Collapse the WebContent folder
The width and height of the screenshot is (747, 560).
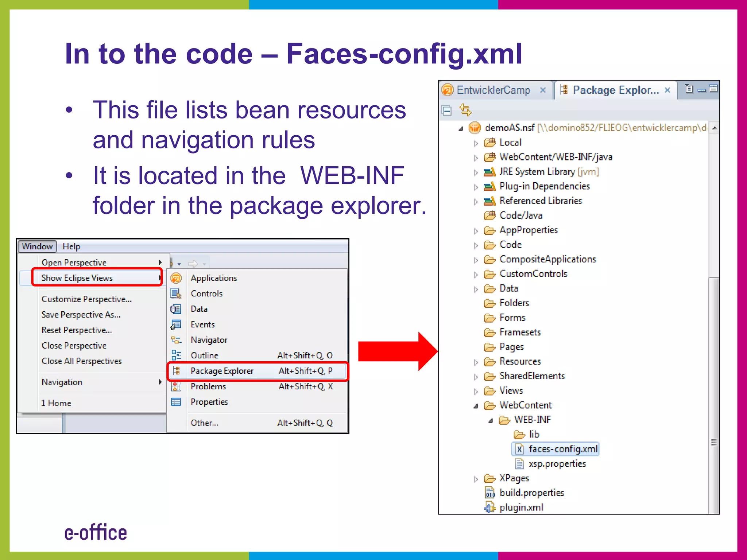[476, 406]
